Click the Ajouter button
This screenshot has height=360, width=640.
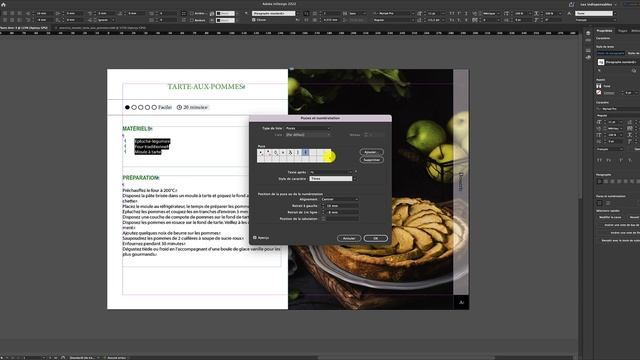[x=371, y=152]
